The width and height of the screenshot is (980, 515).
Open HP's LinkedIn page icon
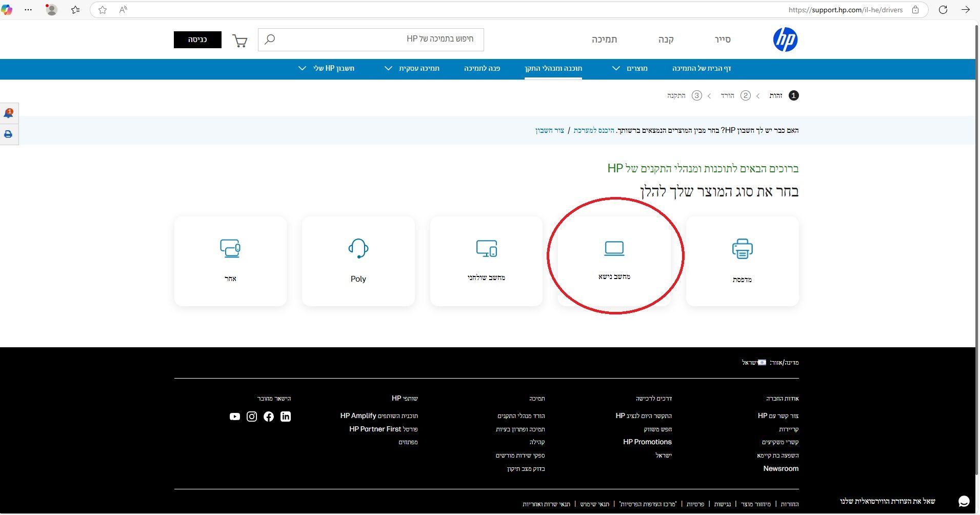pos(286,417)
